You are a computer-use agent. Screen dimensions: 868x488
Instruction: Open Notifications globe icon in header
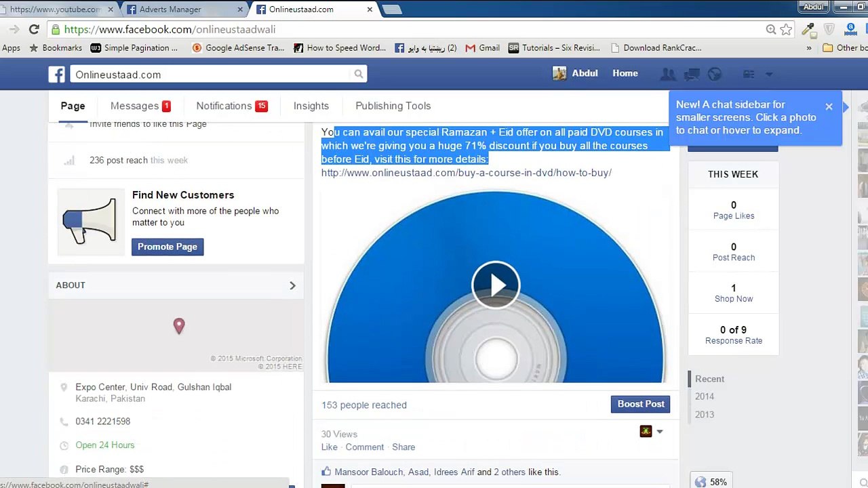click(715, 74)
